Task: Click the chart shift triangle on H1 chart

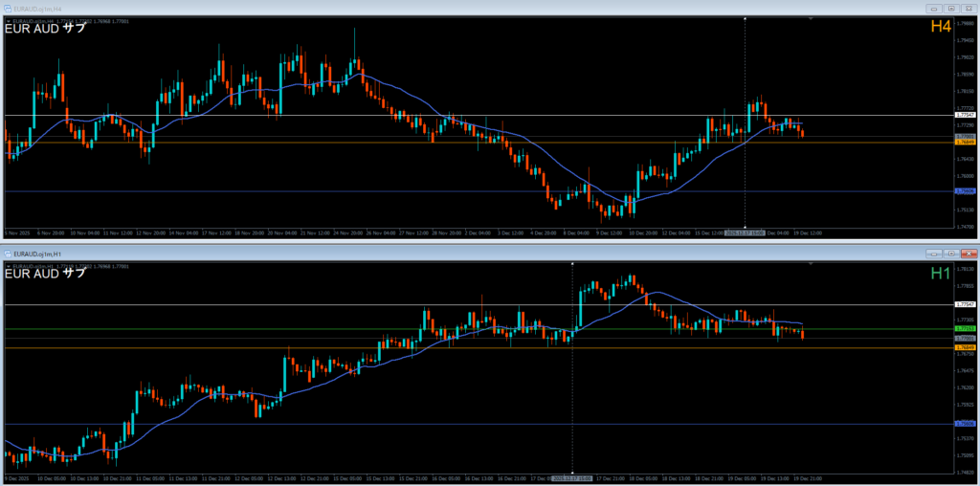Action: point(810,263)
